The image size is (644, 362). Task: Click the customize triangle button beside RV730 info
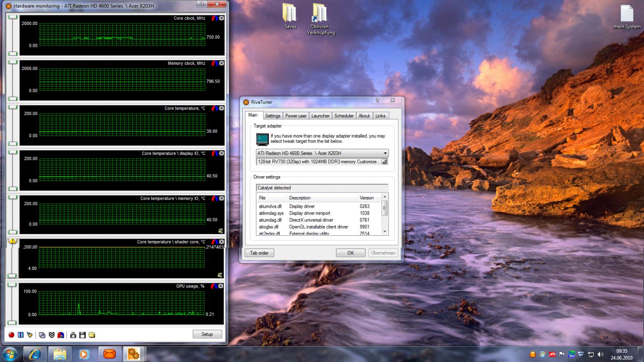(x=384, y=162)
